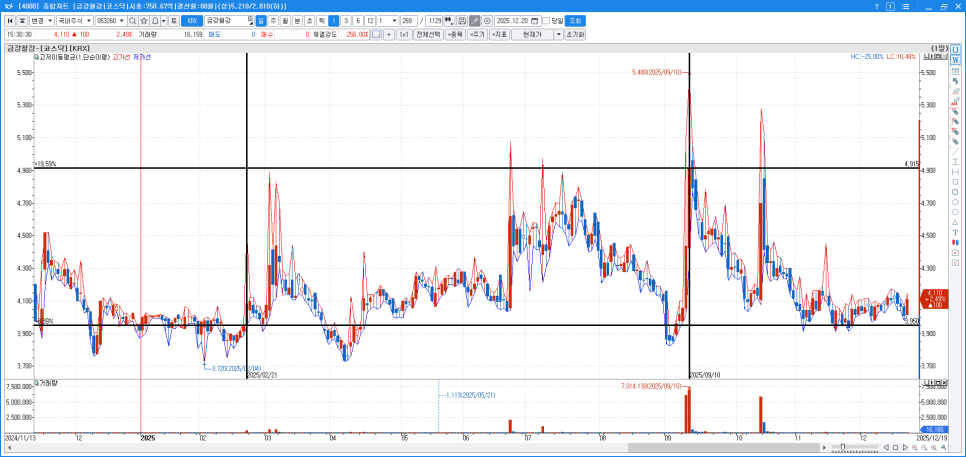Select the 주 weekly period toggle
The width and height of the screenshot is (966, 457).
point(273,20)
